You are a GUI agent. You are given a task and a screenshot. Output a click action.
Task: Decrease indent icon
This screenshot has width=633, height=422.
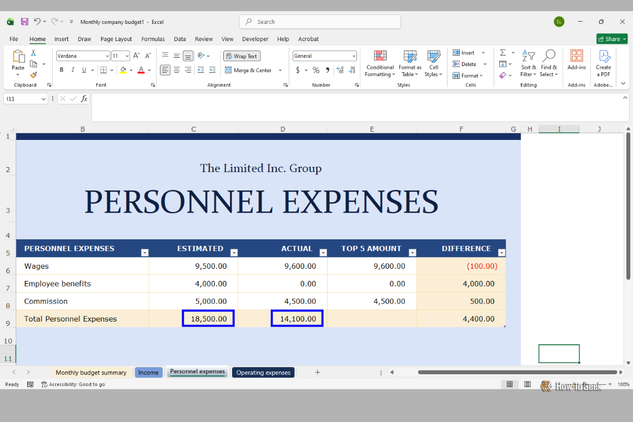click(201, 70)
